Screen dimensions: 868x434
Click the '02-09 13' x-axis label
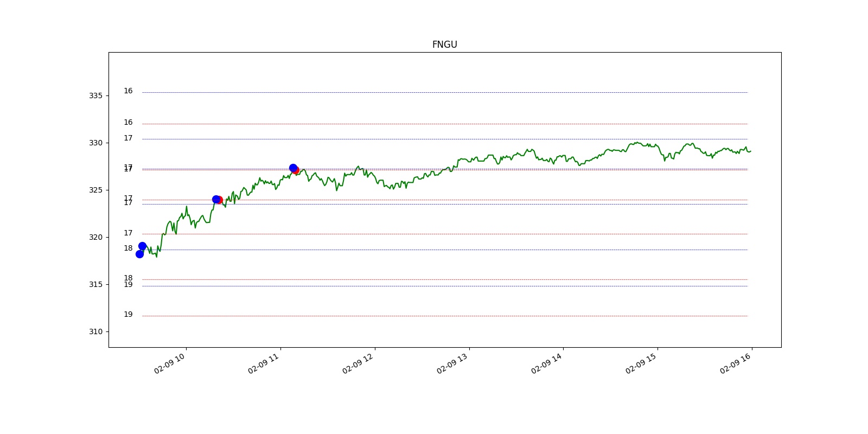click(452, 363)
